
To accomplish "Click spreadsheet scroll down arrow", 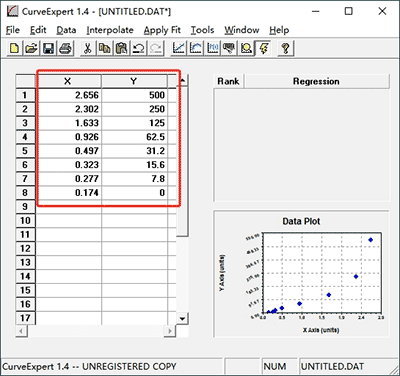I will pyautogui.click(x=182, y=318).
